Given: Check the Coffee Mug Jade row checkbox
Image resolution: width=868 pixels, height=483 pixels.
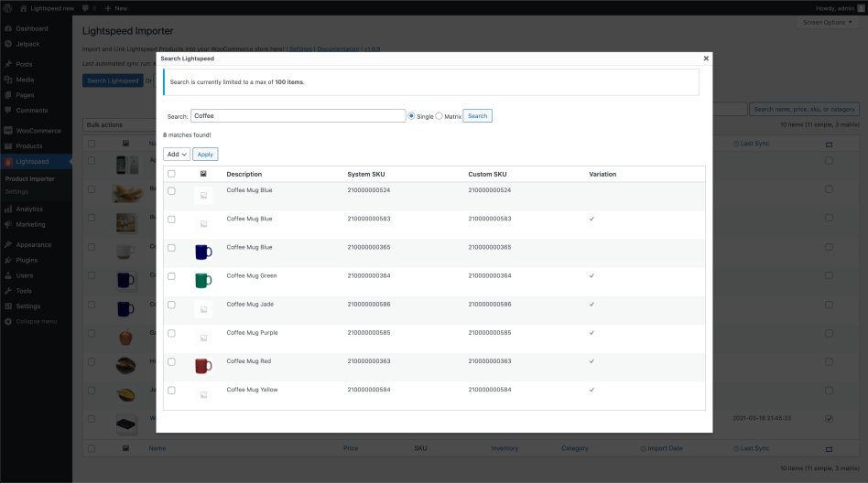Looking at the screenshot, I should (x=171, y=305).
